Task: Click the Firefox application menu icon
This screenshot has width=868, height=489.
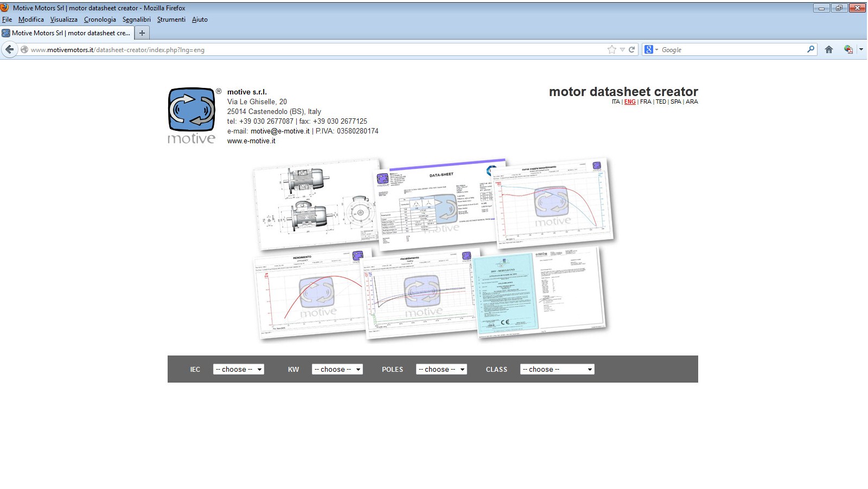Action: coord(5,8)
